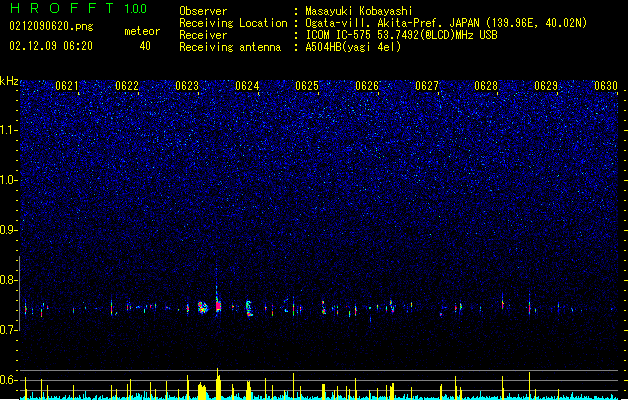Image resolution: width=629 pixels, height=400 pixels.
Task: Click the 0629 time marker
Action: pos(546,86)
